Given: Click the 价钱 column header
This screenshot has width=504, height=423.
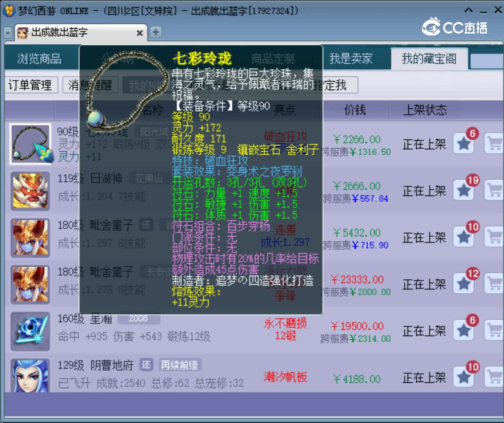Looking at the screenshot, I should pyautogui.click(x=355, y=110).
